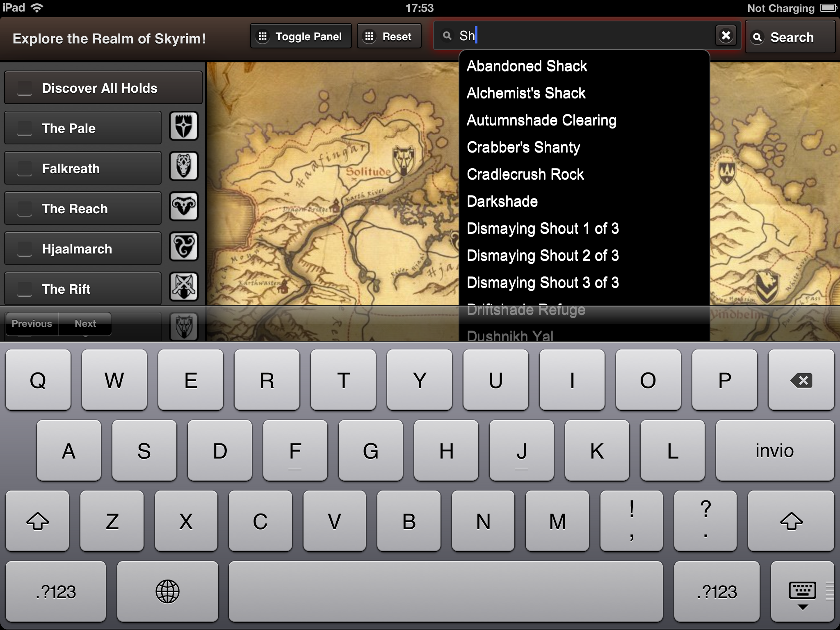Screen dimensions: 840x630
Task: Clear the search field with X button
Action: point(726,35)
